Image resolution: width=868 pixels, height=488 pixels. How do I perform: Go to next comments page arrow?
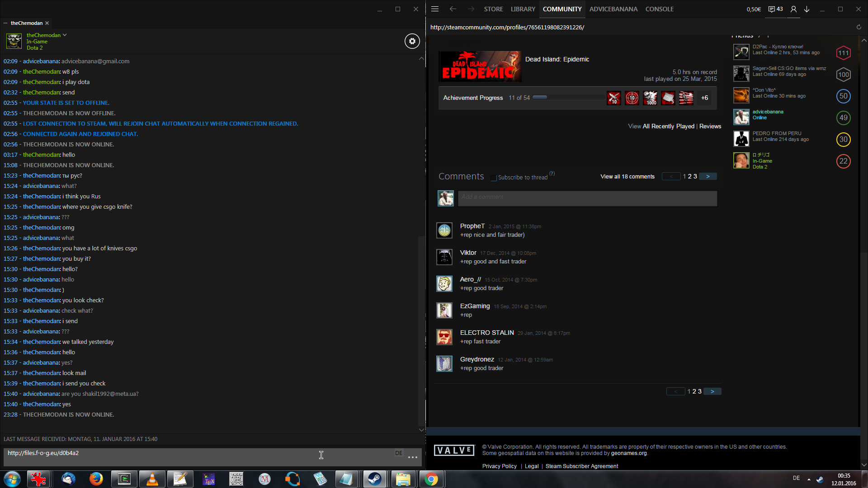[x=708, y=177]
